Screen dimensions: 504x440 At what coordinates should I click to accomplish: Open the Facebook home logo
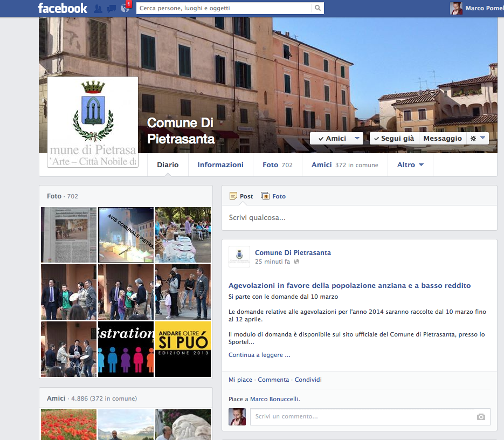coord(63,8)
